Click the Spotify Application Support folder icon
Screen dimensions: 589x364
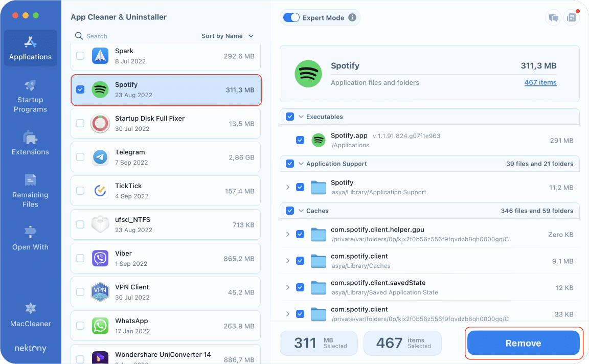tap(319, 187)
